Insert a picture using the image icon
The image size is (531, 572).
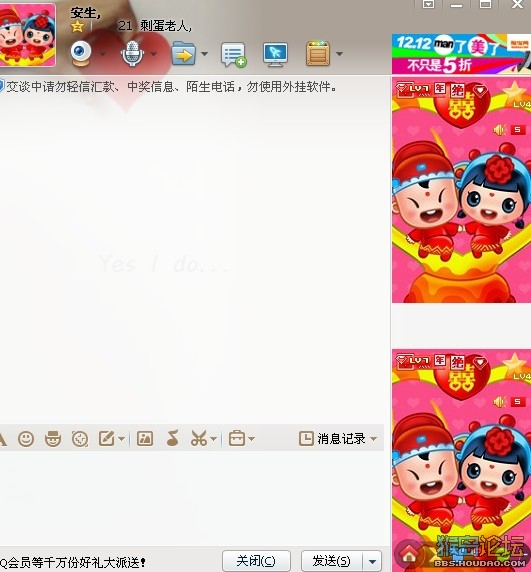tap(145, 438)
